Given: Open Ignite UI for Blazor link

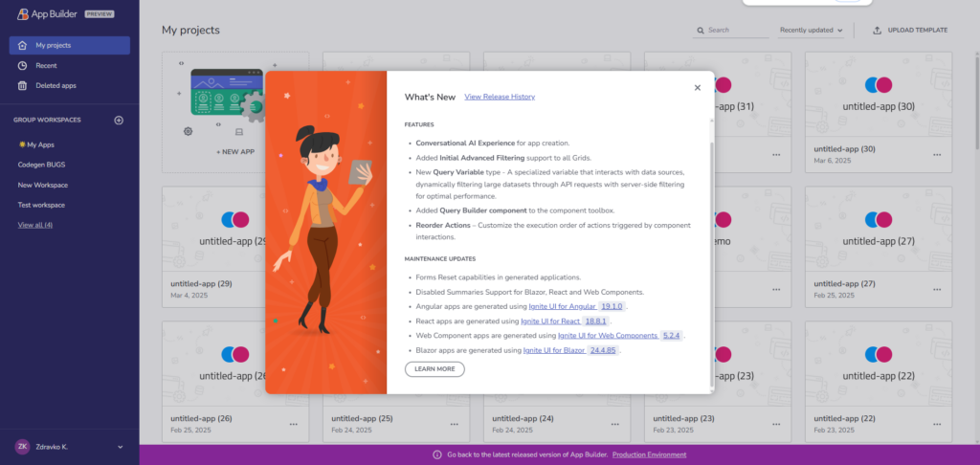Looking at the screenshot, I should pos(554,350).
